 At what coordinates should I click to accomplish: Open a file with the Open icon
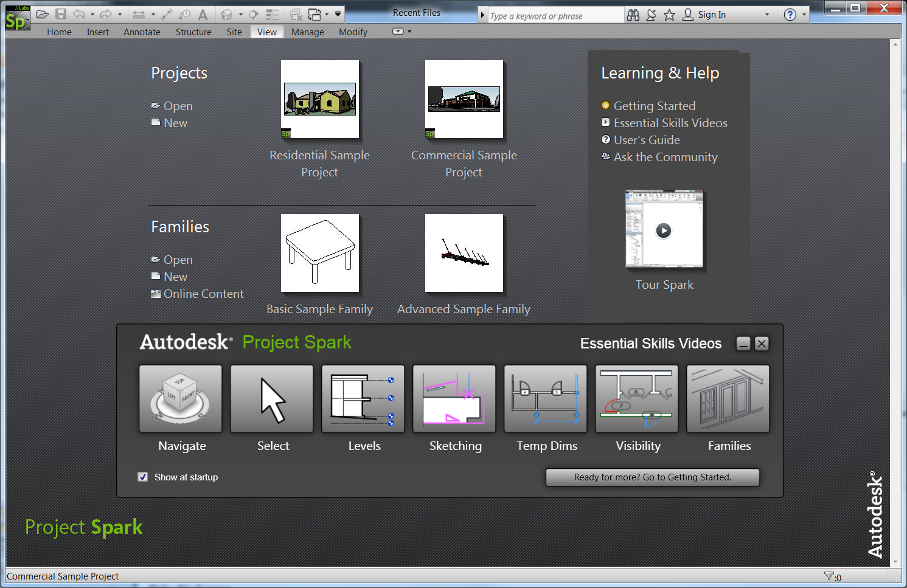click(42, 13)
